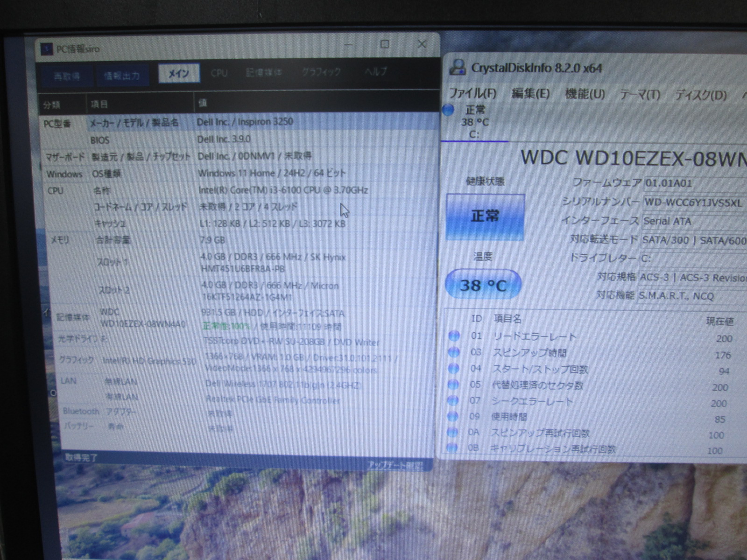
Task: Open the ファイル(F) menu in CrystalDiskInfo
Action: (472, 93)
